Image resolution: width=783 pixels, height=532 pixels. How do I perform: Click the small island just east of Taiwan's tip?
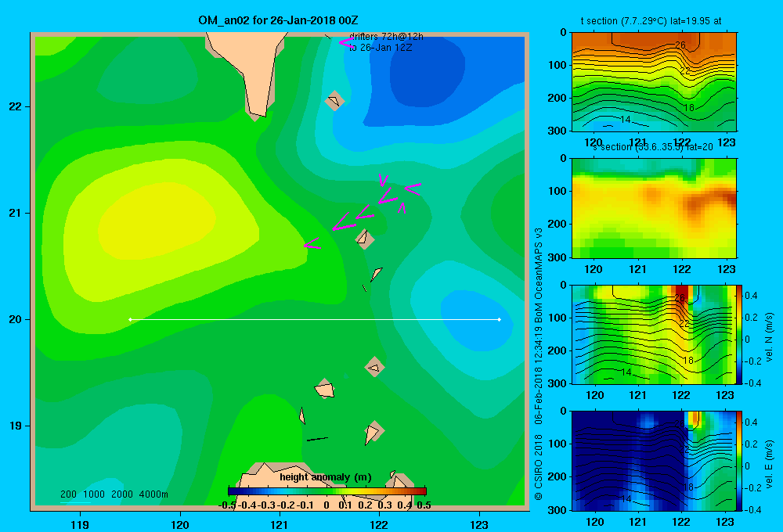click(x=334, y=101)
